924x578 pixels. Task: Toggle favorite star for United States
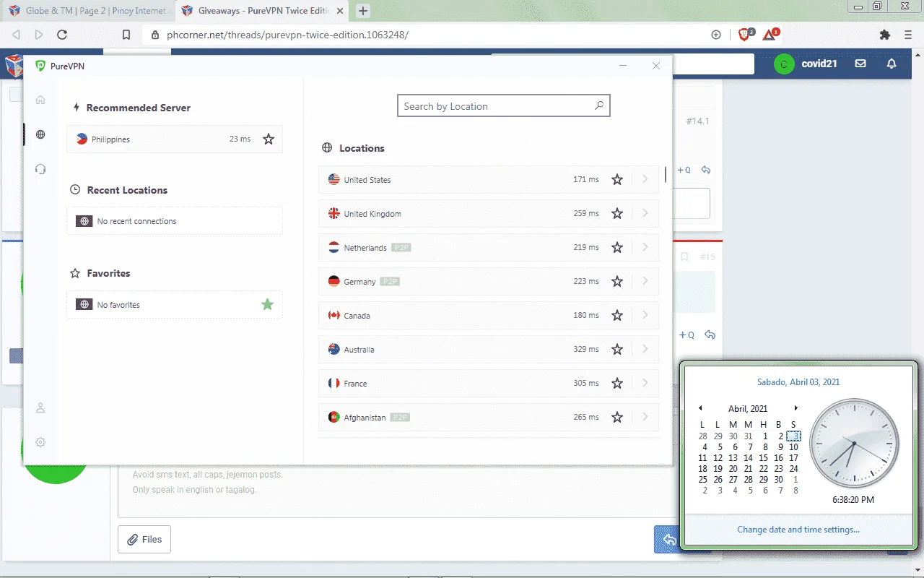point(617,179)
